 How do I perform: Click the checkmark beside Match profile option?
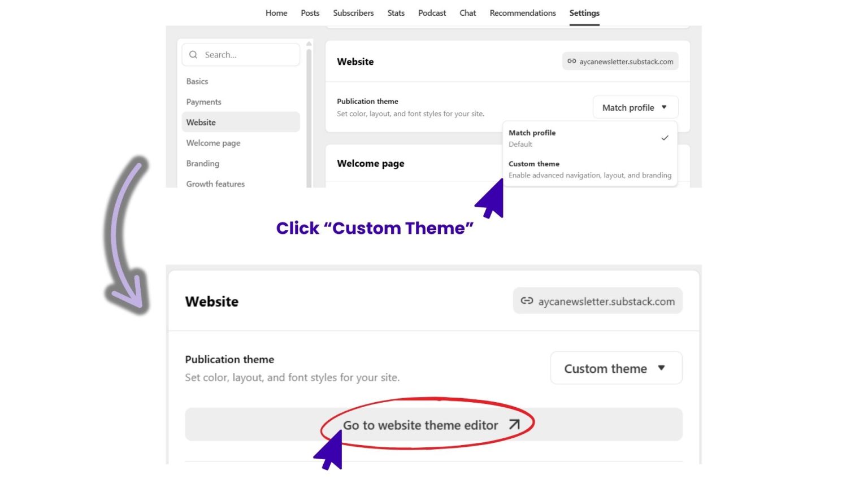pos(665,137)
